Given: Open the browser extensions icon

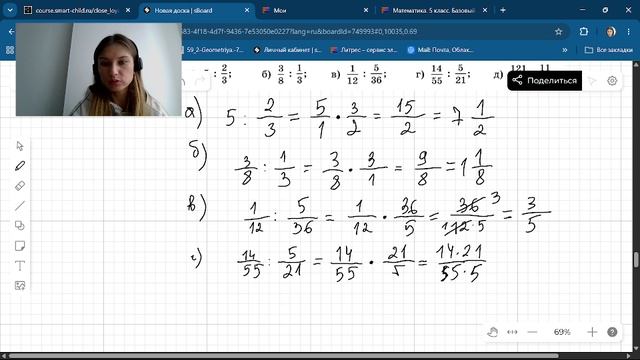Looking at the screenshot, I should click(x=584, y=31).
